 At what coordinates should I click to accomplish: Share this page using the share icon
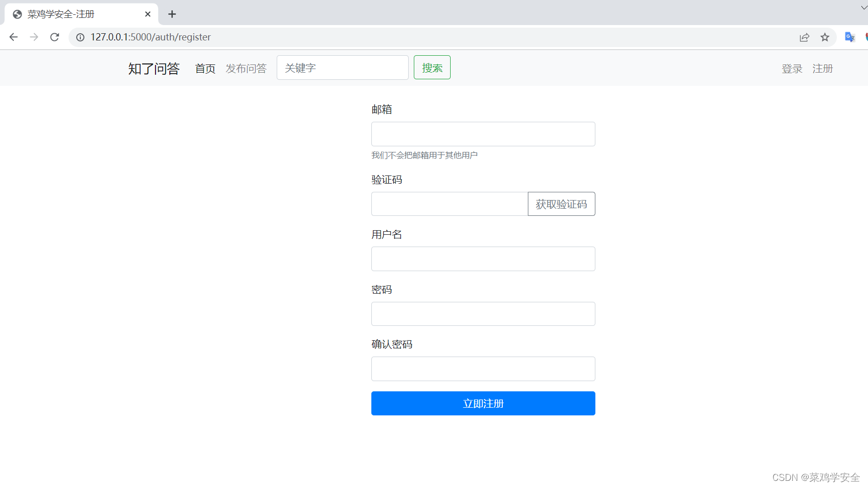(x=805, y=37)
